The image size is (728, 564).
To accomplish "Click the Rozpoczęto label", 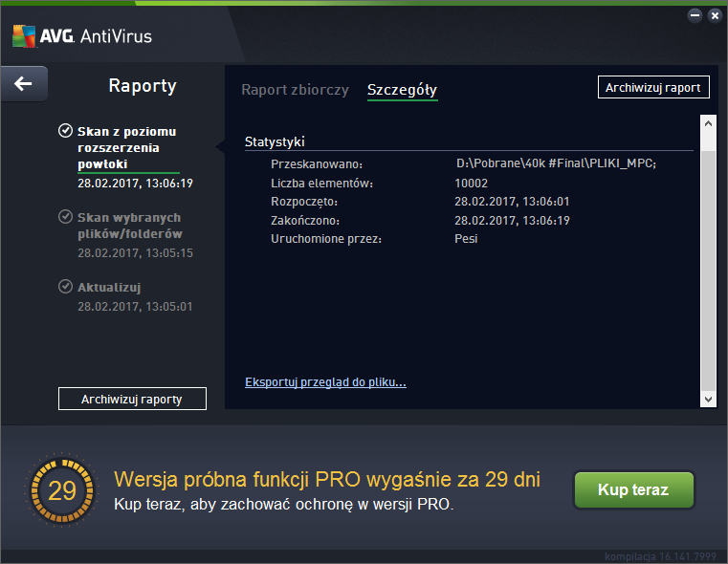I will click(304, 202).
